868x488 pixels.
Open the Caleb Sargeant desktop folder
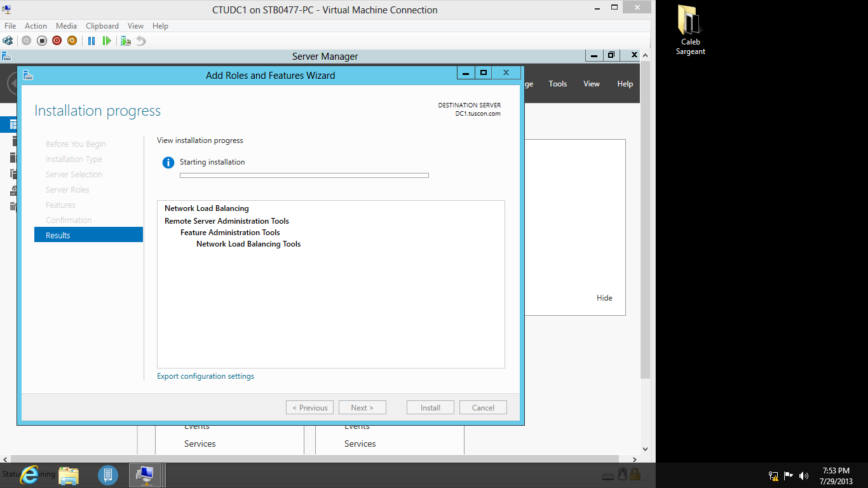(x=690, y=30)
